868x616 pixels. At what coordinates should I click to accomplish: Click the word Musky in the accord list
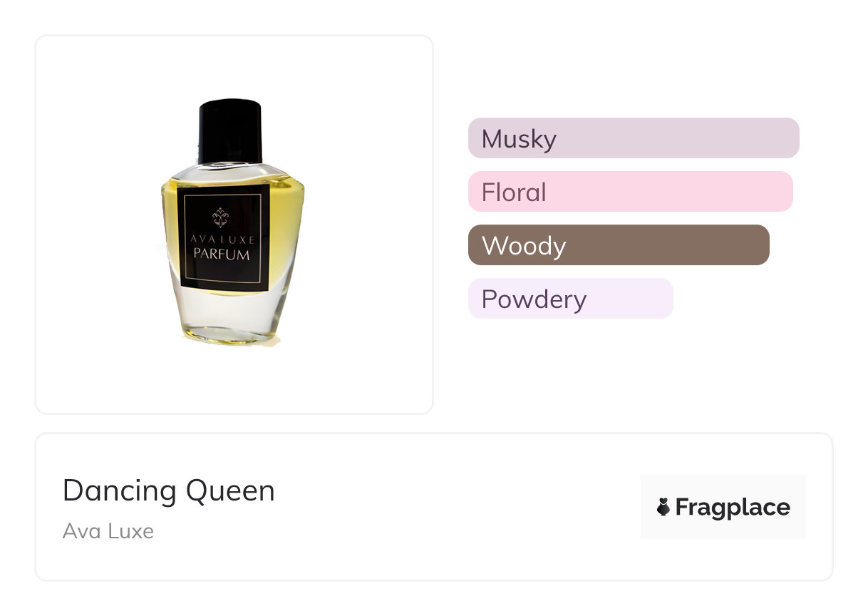coord(519,138)
